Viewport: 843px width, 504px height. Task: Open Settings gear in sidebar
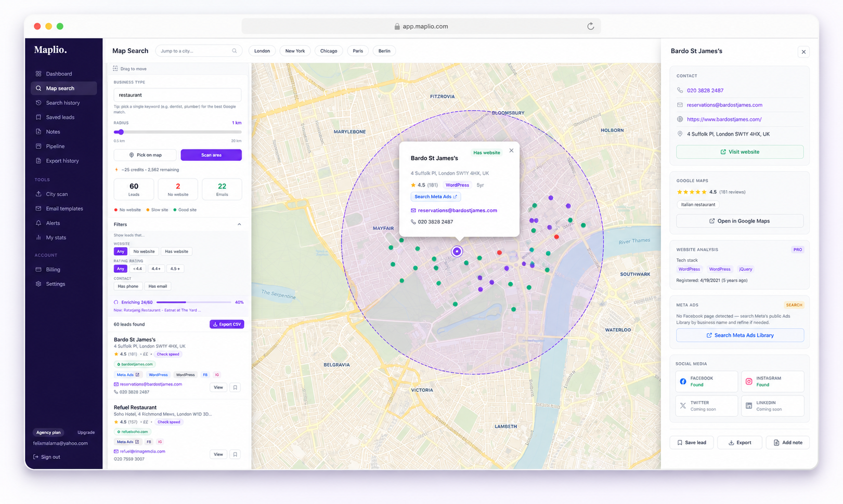(38, 284)
